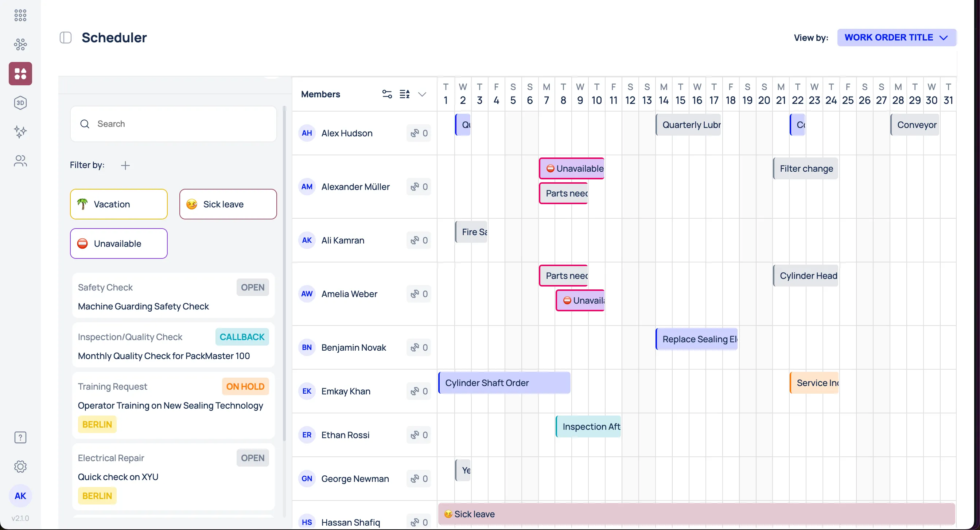Add a filter with the plus button
980x530 pixels.
[125, 165]
